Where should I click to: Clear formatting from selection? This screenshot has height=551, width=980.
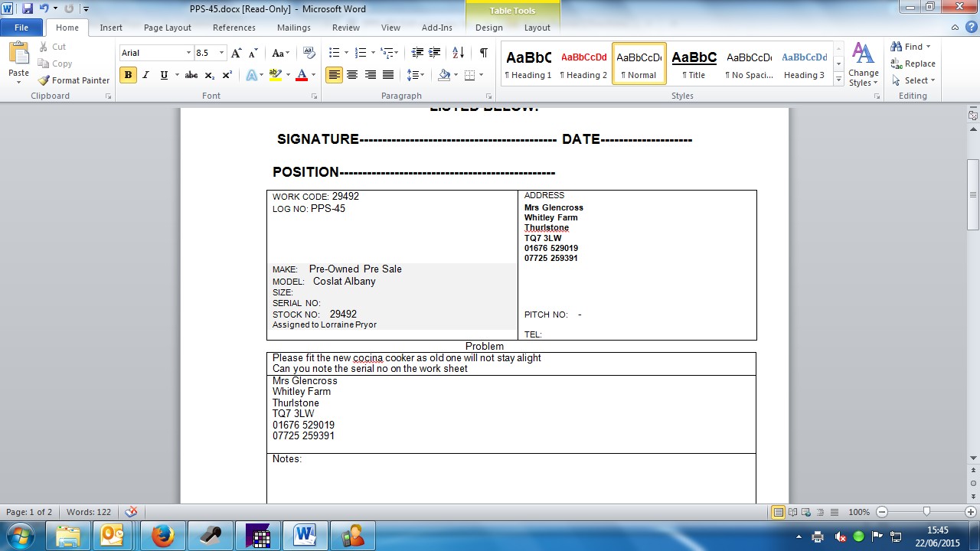tap(309, 53)
